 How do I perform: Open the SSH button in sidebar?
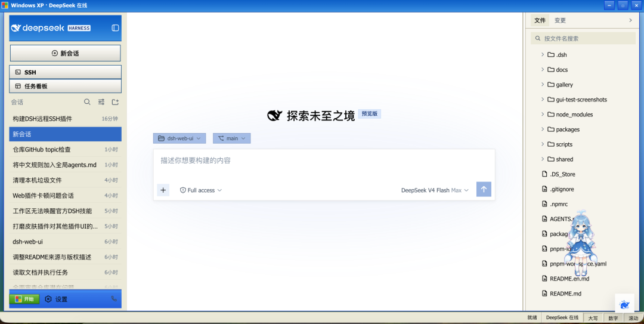pyautogui.click(x=66, y=72)
